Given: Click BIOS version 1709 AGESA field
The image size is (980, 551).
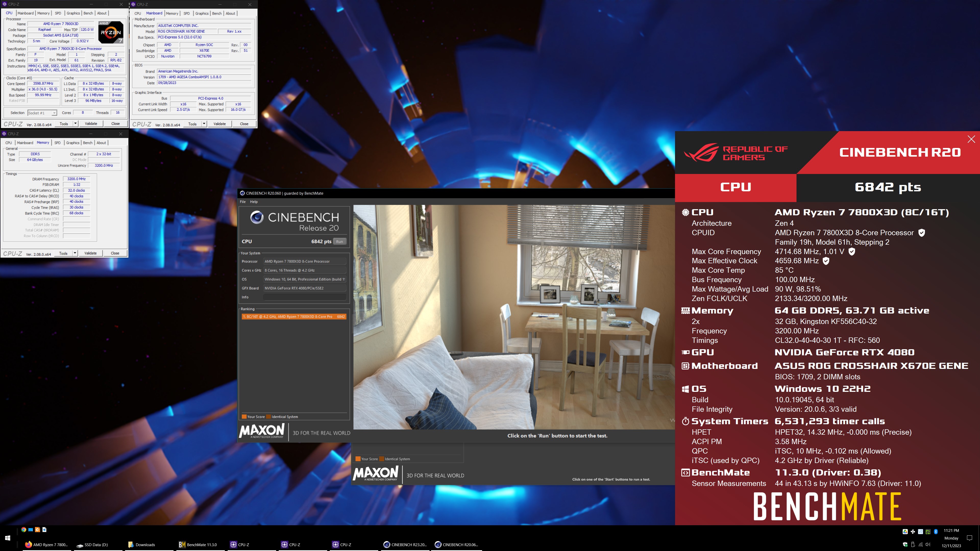Looking at the screenshot, I should pyautogui.click(x=204, y=77).
